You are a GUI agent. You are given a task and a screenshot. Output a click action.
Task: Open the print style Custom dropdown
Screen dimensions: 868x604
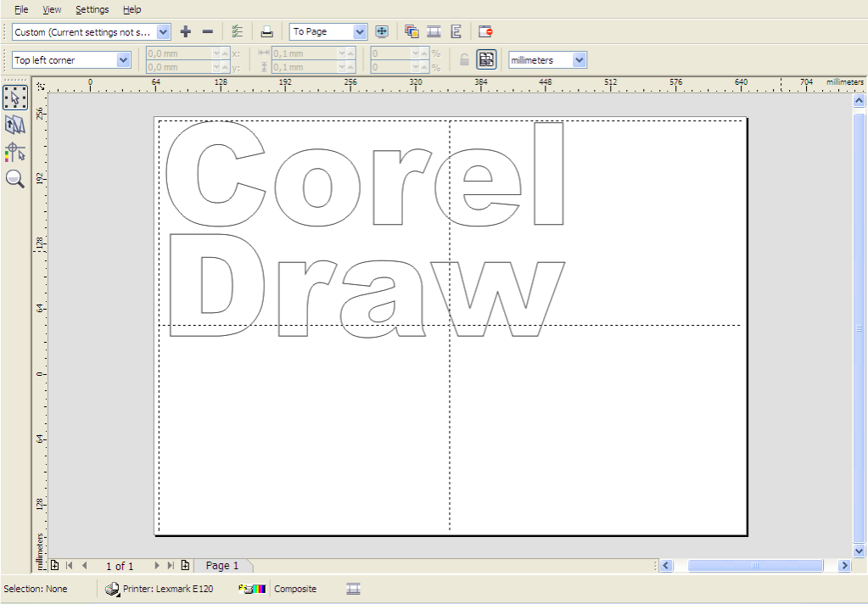163,32
